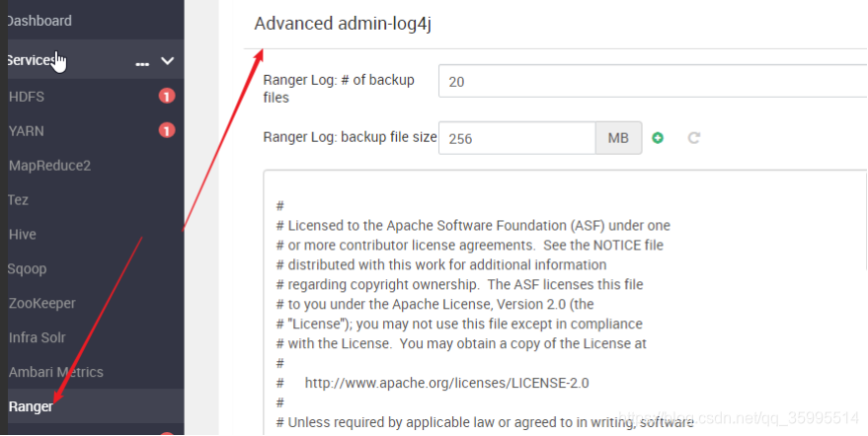Open the Tez service
The image size is (868, 436).
(18, 199)
